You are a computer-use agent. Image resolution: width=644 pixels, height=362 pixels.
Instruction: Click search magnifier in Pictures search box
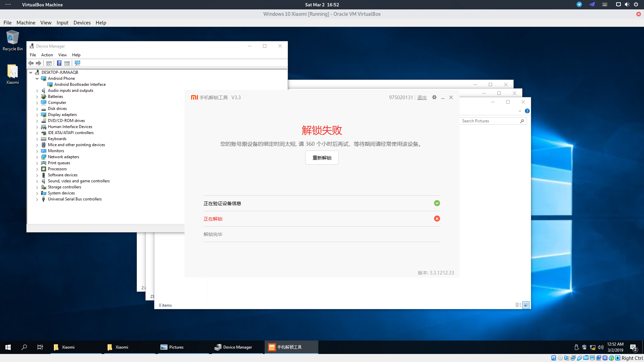click(522, 121)
